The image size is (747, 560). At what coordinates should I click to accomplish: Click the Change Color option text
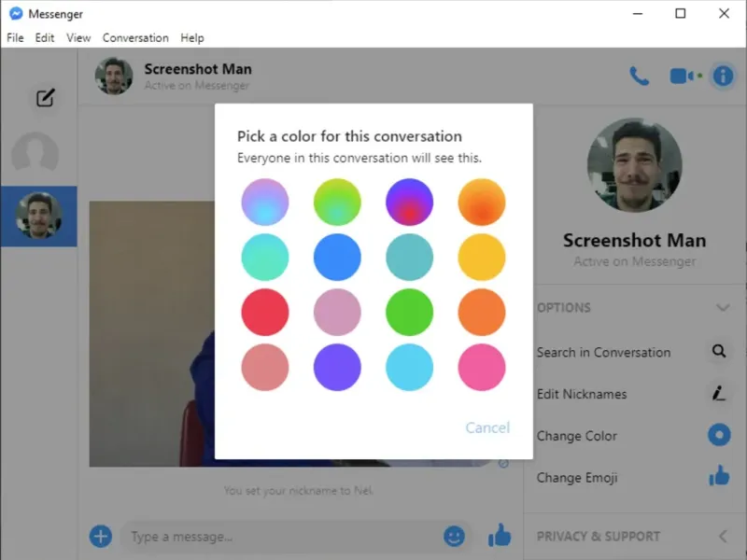click(577, 436)
